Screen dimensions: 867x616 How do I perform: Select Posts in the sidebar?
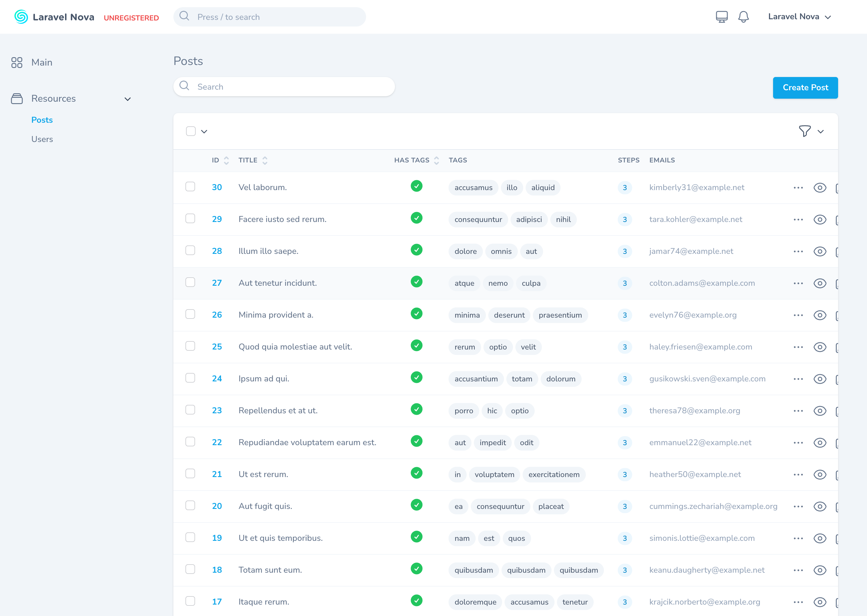click(x=42, y=120)
